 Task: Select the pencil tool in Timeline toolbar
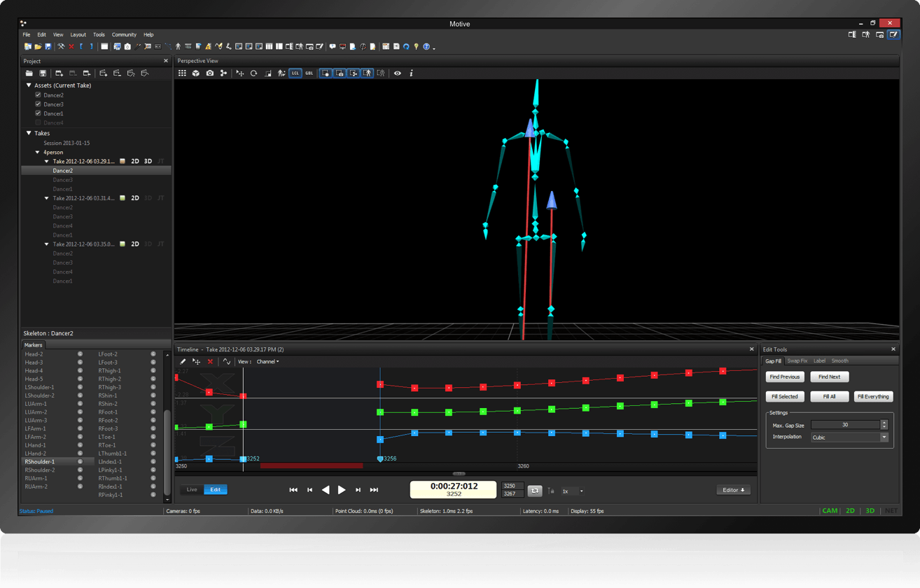coord(183,362)
